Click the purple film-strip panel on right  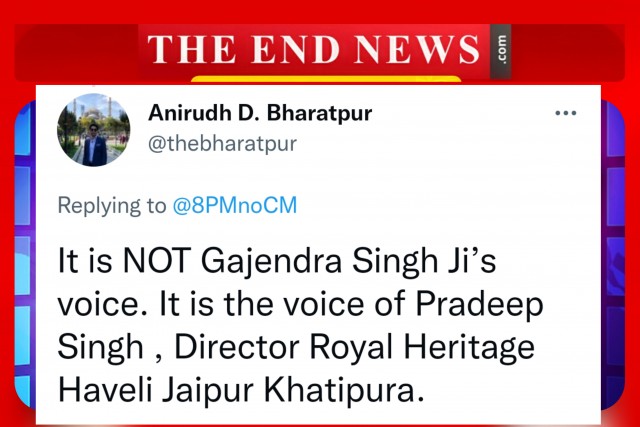[613, 255]
